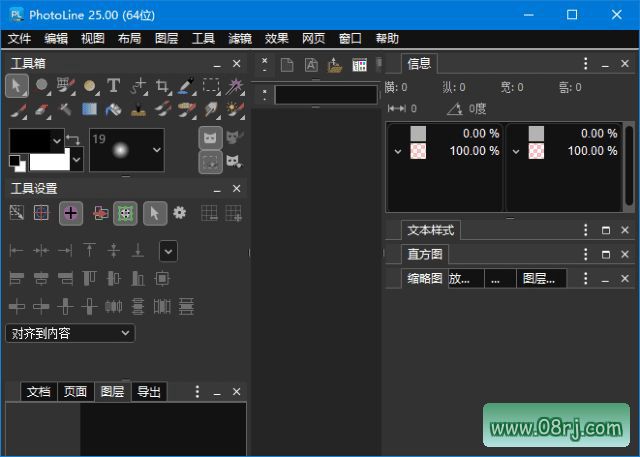The height and width of the screenshot is (457, 640).
Task: Select the band-aid healing brush tool
Action: click(x=187, y=110)
